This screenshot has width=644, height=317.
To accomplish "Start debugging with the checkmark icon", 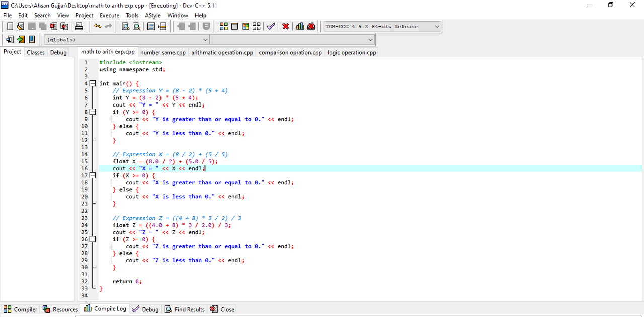I will 271,26.
